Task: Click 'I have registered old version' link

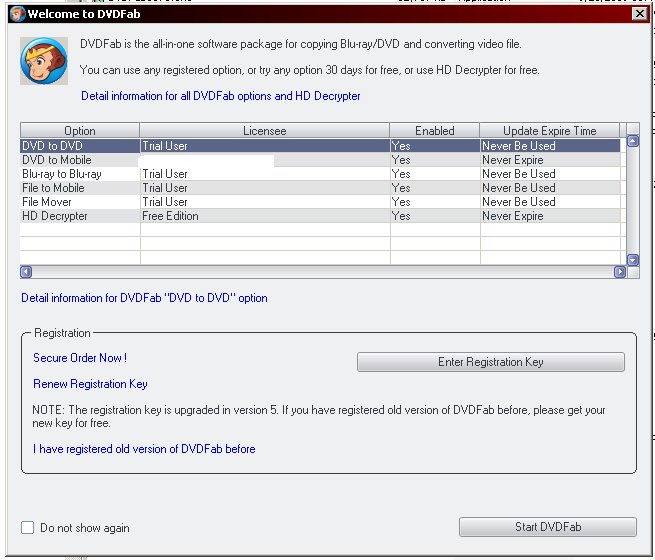Action: click(144, 449)
